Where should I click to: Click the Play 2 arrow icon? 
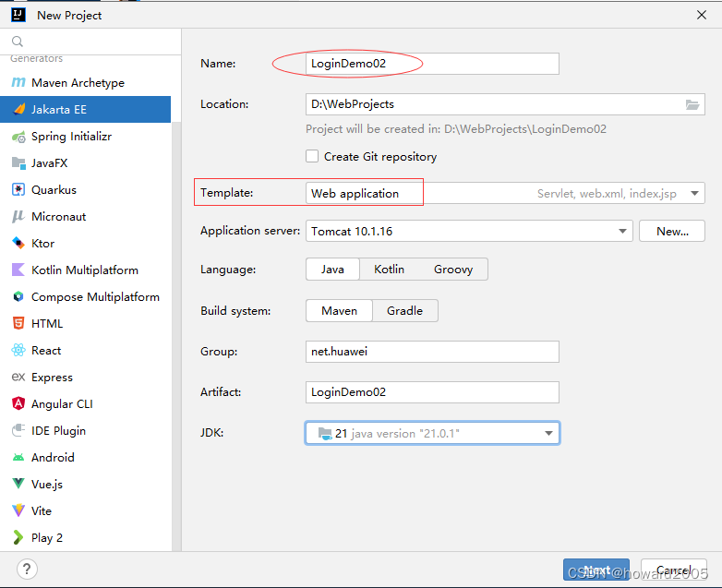click(x=18, y=537)
